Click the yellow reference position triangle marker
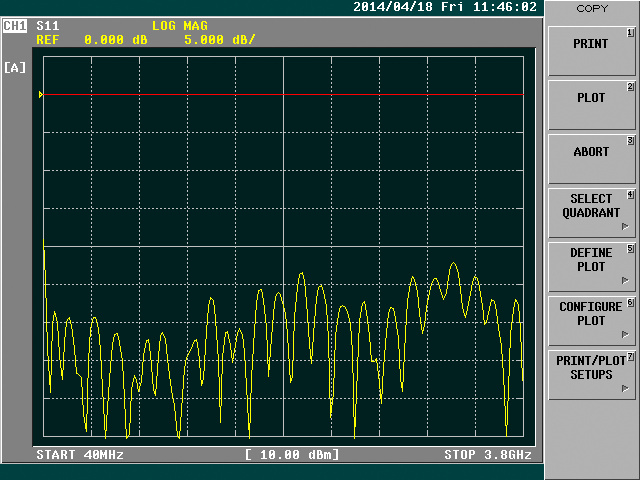The height and width of the screenshot is (480, 640). pyautogui.click(x=41, y=95)
